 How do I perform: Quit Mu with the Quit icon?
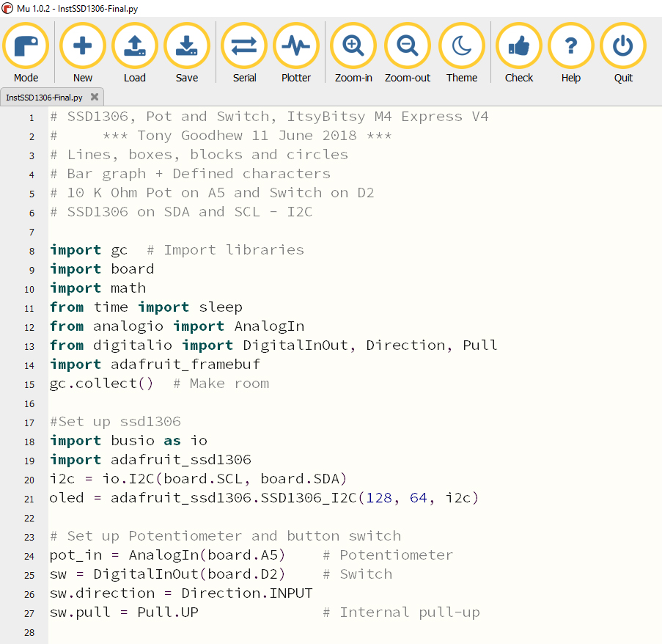pyautogui.click(x=622, y=45)
